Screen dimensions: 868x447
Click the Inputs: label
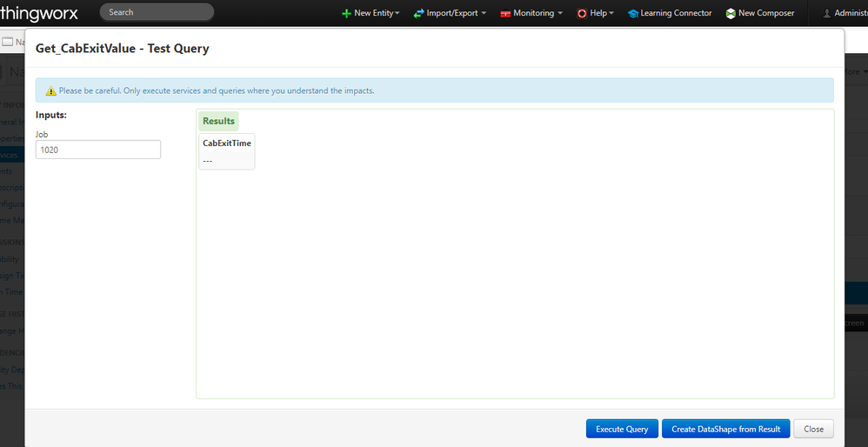point(51,115)
